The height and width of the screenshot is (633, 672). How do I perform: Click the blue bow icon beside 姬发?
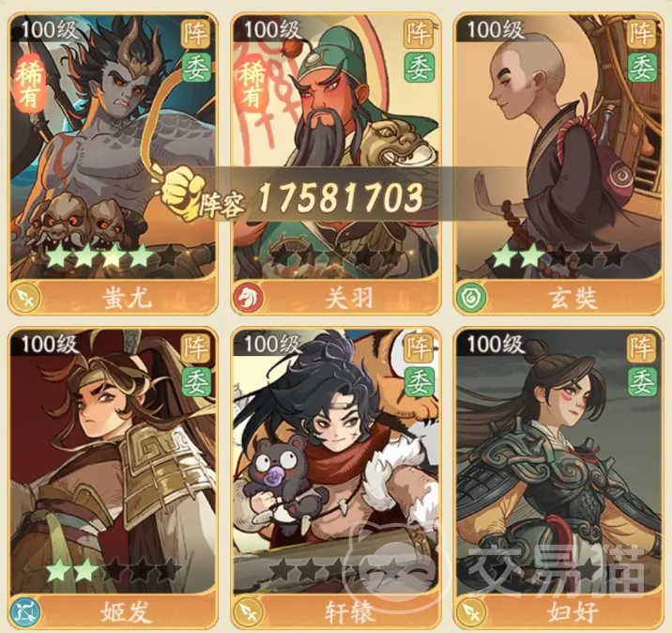pyautogui.click(x=24, y=610)
